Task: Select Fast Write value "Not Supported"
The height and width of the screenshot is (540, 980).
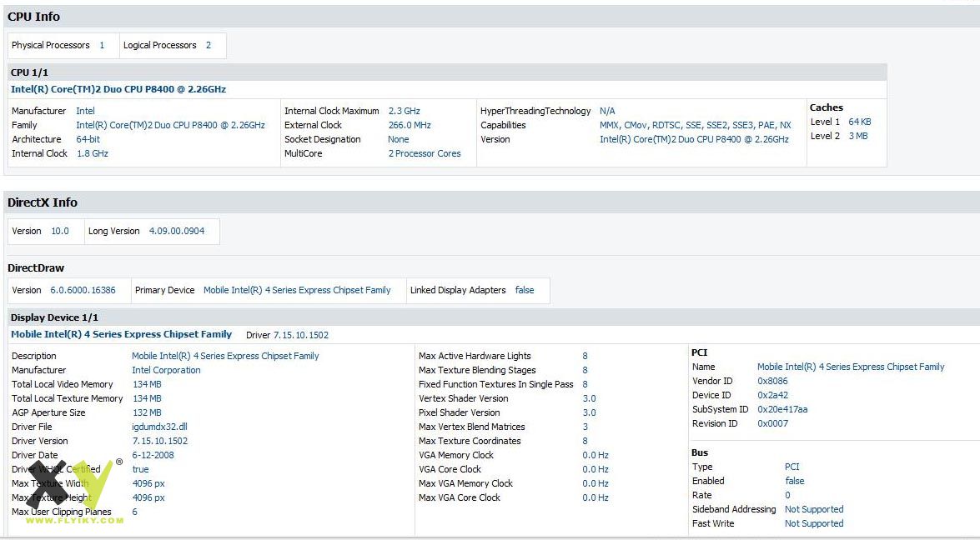Action: pyautogui.click(x=814, y=524)
